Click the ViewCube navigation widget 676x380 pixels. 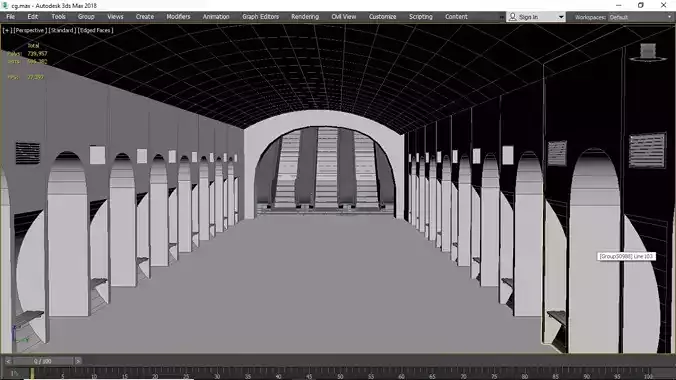[648, 52]
